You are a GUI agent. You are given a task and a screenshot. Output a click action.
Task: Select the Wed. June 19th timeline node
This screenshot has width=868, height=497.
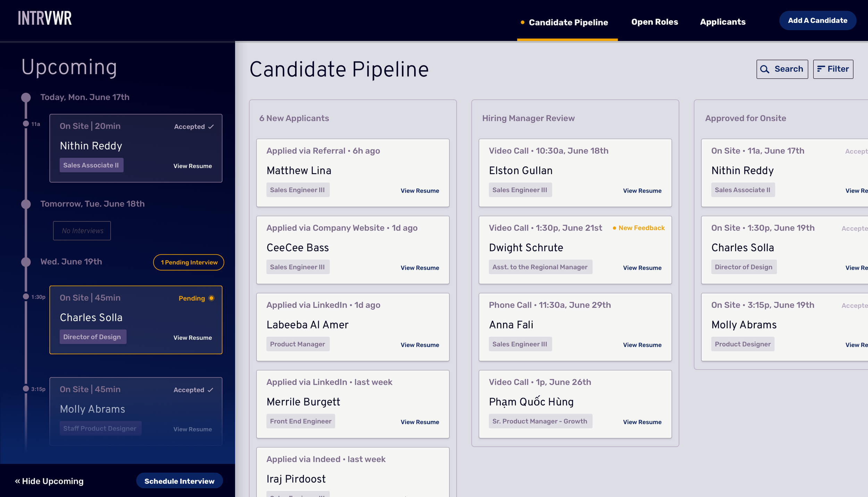pyautogui.click(x=26, y=262)
